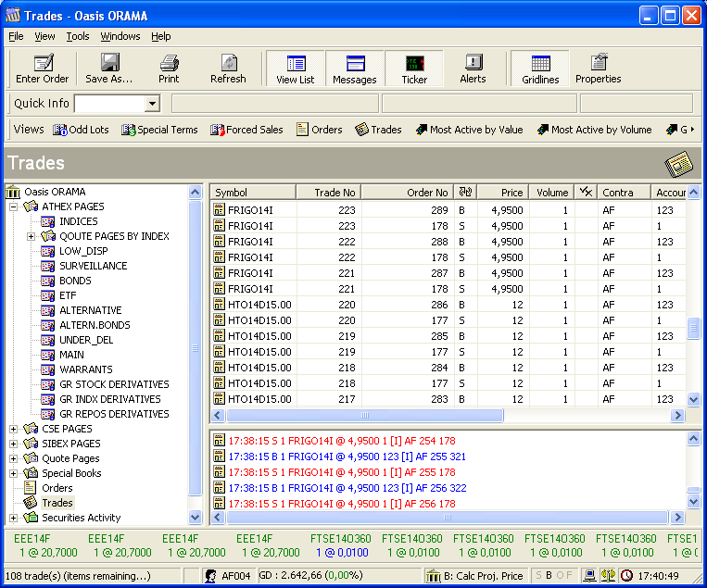Expand the Special Books node
Viewport: 707px width, 588px height.
(x=14, y=473)
